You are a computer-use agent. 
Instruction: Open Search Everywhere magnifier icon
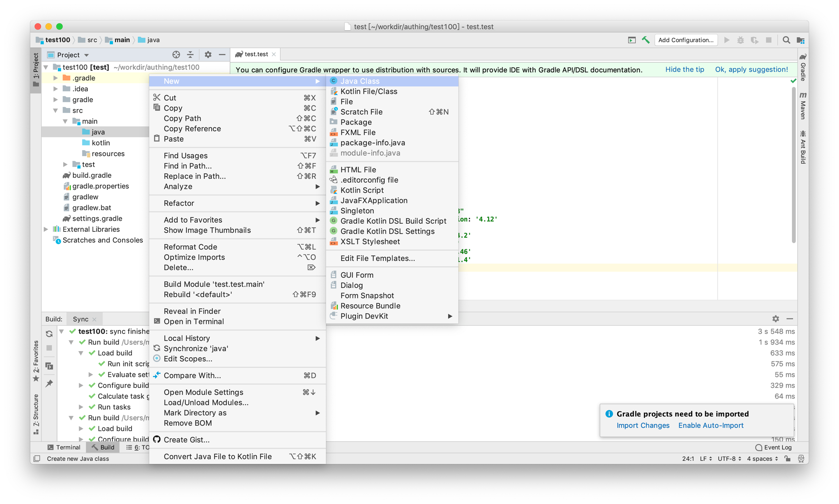(x=786, y=40)
